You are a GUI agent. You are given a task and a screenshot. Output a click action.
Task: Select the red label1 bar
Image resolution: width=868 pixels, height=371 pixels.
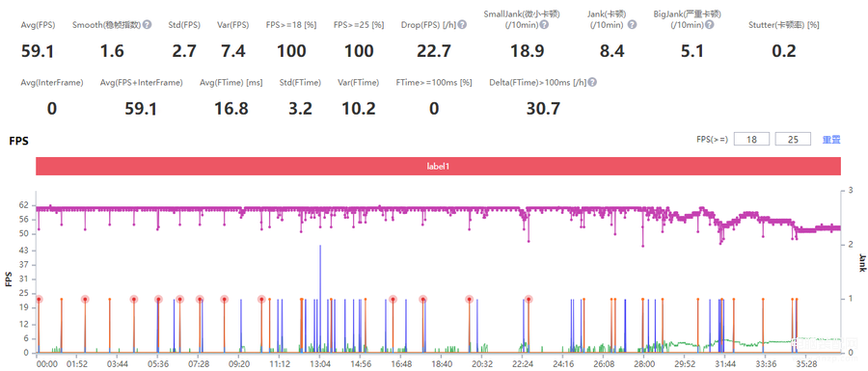pos(439,166)
